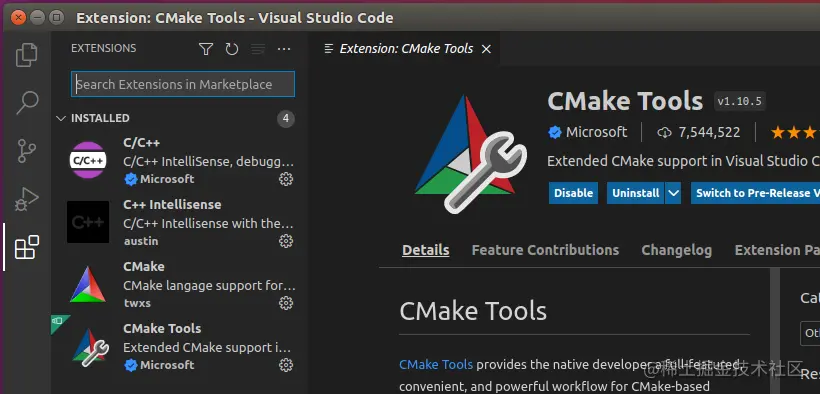
Task: Open the partially visible dropdown in the right sidebar
Action: pyautogui.click(x=810, y=333)
